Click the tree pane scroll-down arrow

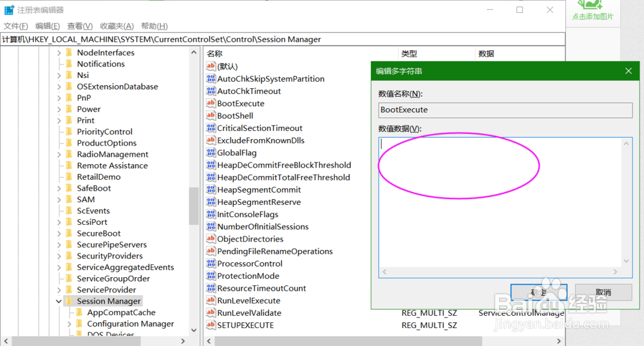[194, 330]
